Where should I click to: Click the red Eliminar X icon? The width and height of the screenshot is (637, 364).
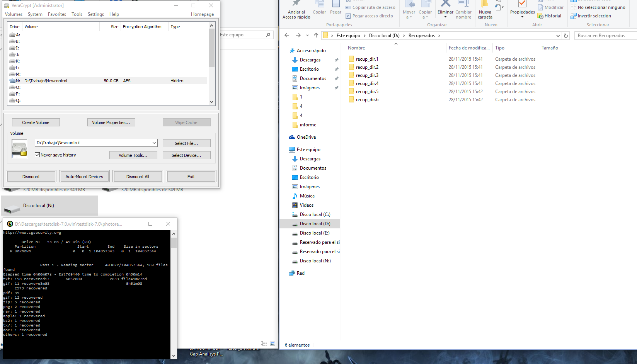click(x=445, y=4)
